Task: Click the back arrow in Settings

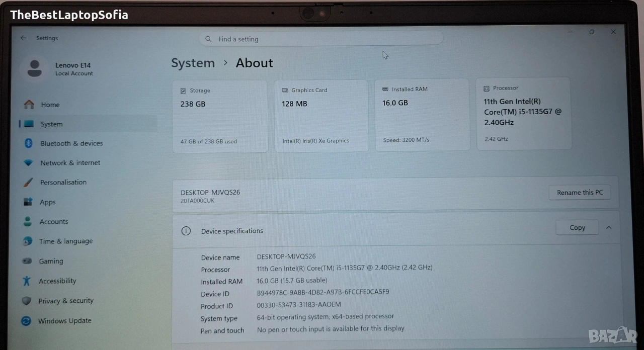Action: (24, 38)
